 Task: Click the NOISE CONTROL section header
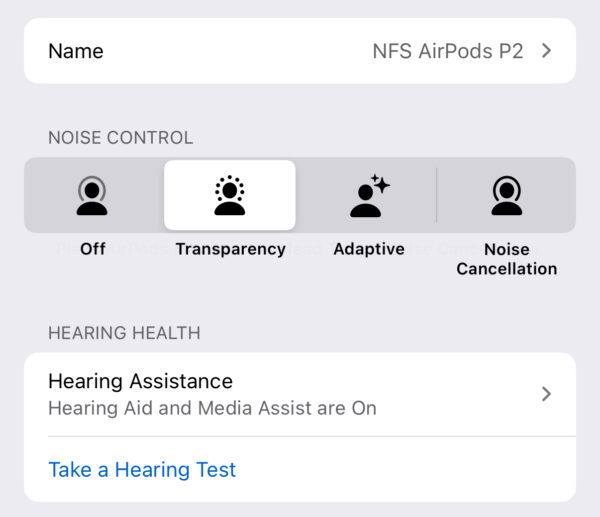pyautogui.click(x=121, y=138)
